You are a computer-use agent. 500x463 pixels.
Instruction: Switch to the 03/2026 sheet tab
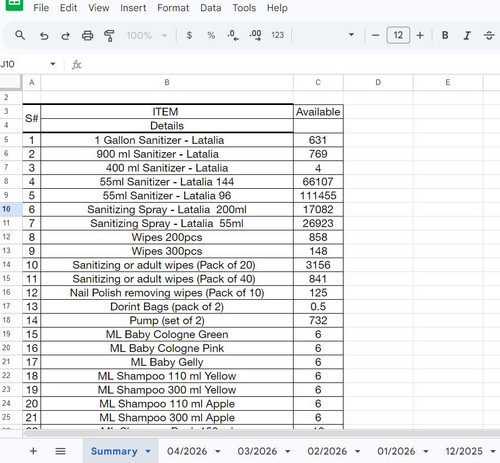tap(257, 451)
